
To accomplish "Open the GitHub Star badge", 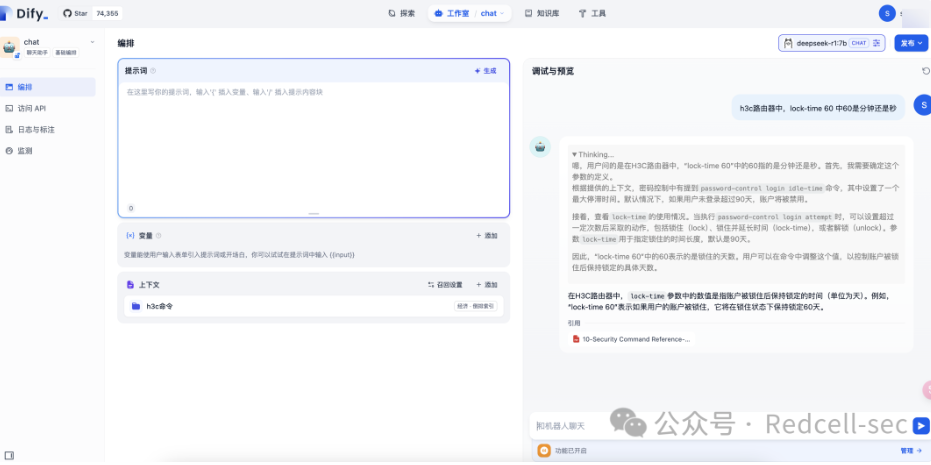I will click(x=91, y=13).
